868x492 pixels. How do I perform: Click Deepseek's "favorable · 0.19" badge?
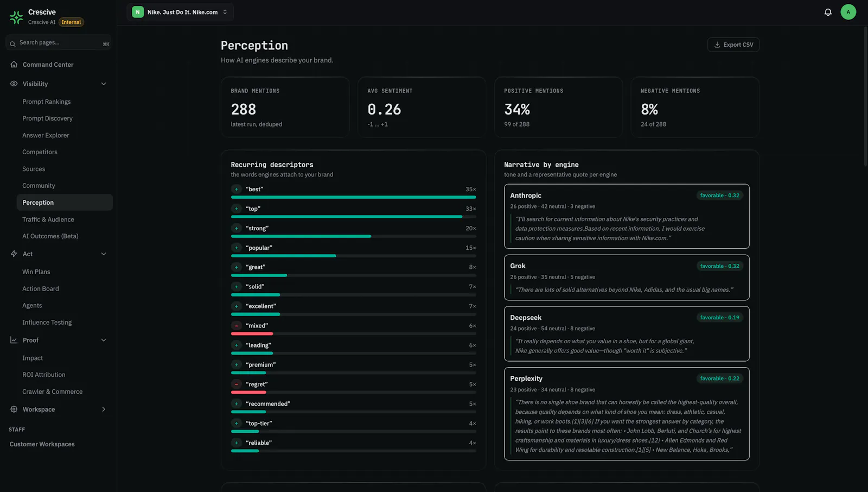[719, 318]
